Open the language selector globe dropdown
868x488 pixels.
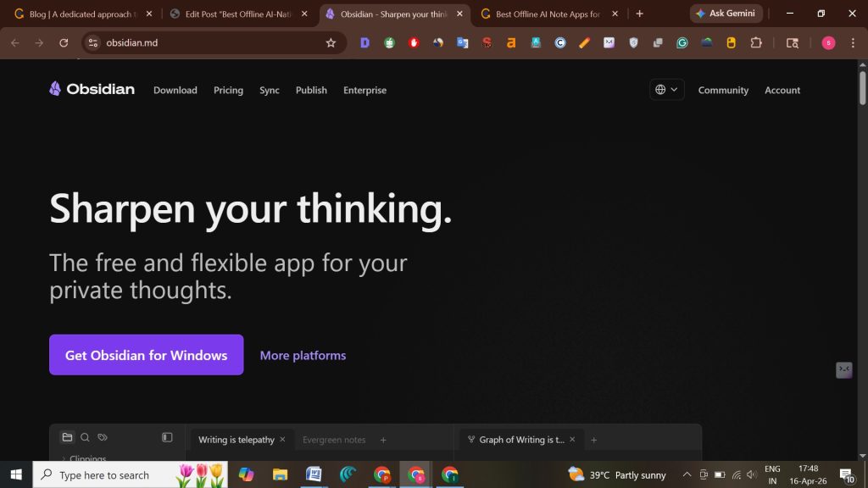667,90
